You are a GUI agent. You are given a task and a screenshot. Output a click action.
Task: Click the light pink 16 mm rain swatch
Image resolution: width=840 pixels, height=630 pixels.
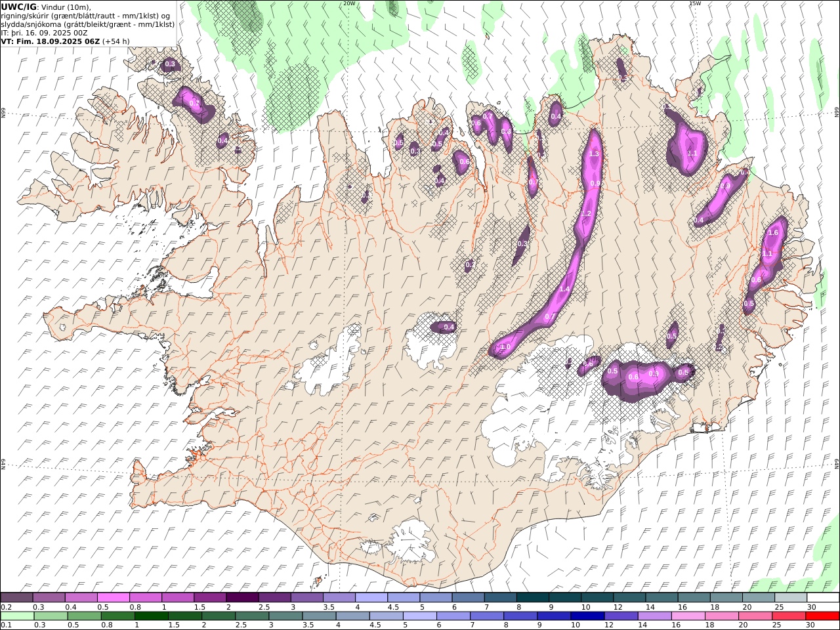[x=690, y=616]
